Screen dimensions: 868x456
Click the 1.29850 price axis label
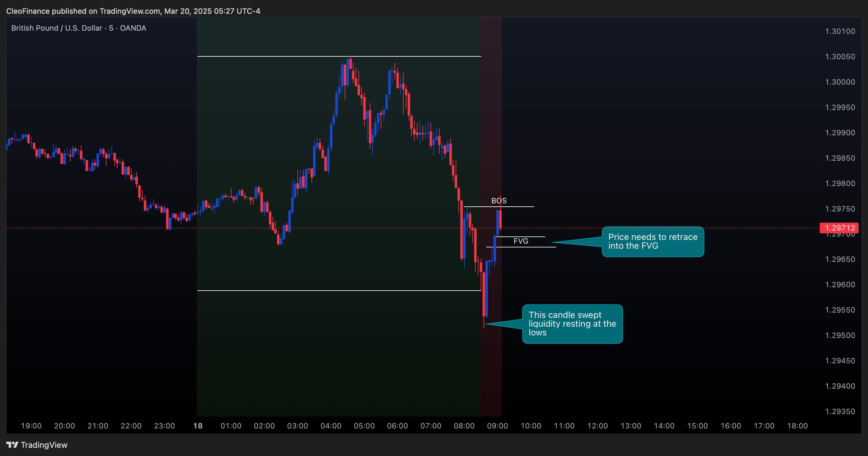840,158
